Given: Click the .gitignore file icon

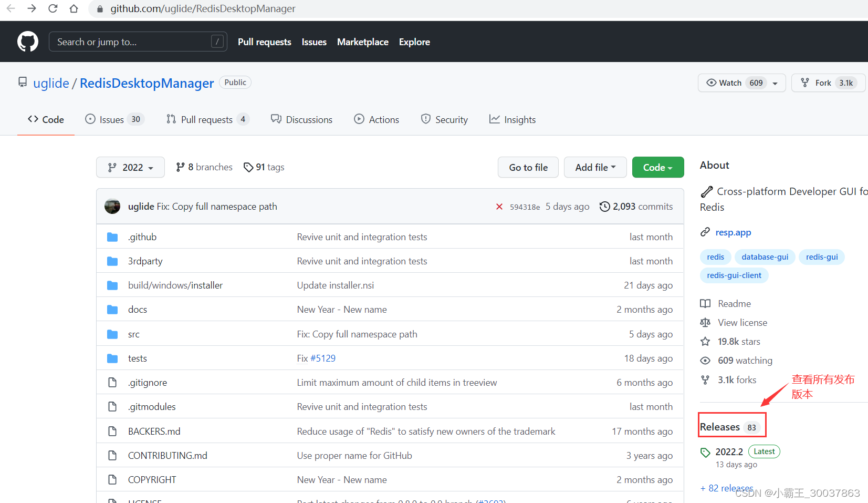Looking at the screenshot, I should (x=112, y=383).
